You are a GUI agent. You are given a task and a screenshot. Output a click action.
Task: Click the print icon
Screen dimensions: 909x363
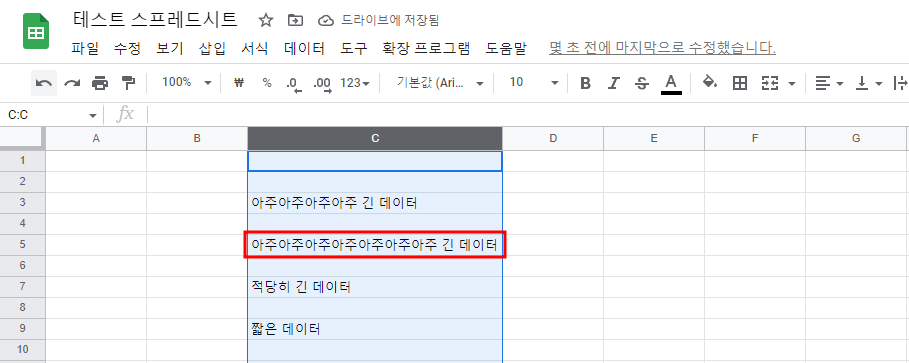point(100,83)
